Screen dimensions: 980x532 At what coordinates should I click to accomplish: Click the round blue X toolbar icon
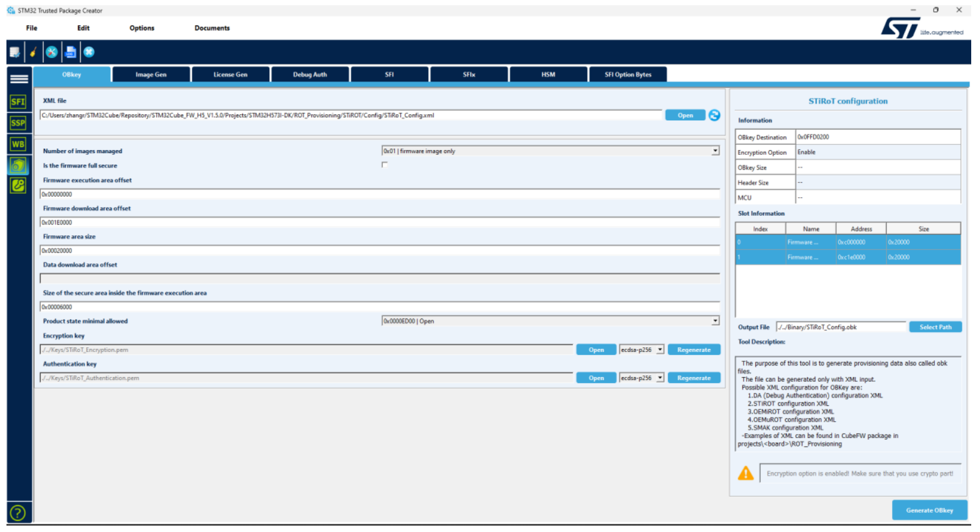89,52
